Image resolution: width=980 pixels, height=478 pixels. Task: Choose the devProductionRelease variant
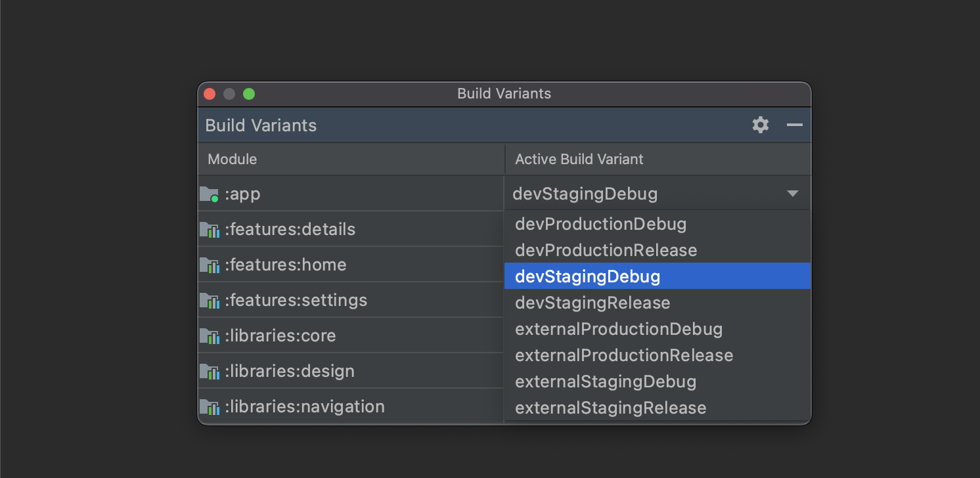pyautogui.click(x=606, y=250)
